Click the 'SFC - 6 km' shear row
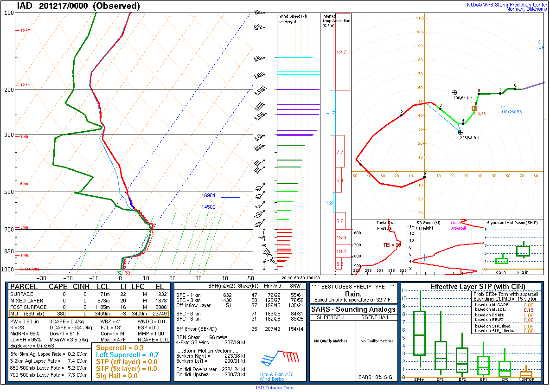This screenshot has width=550, height=392. (x=240, y=314)
